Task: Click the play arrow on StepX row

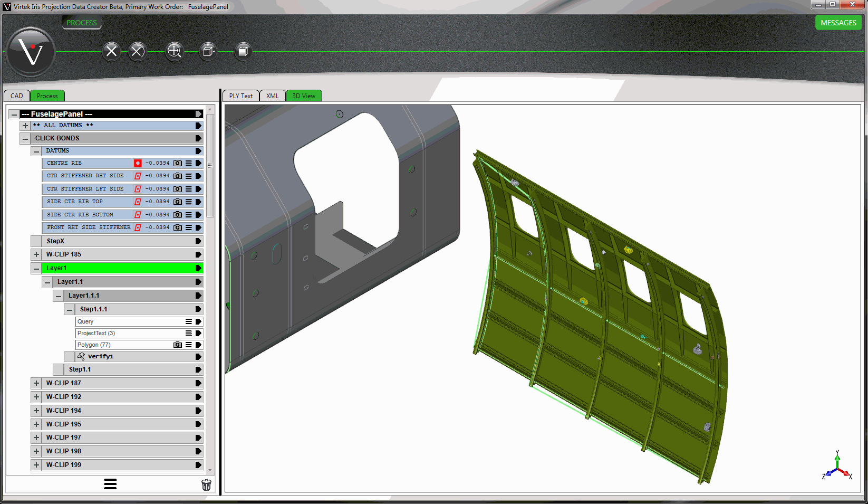Action: coord(199,241)
